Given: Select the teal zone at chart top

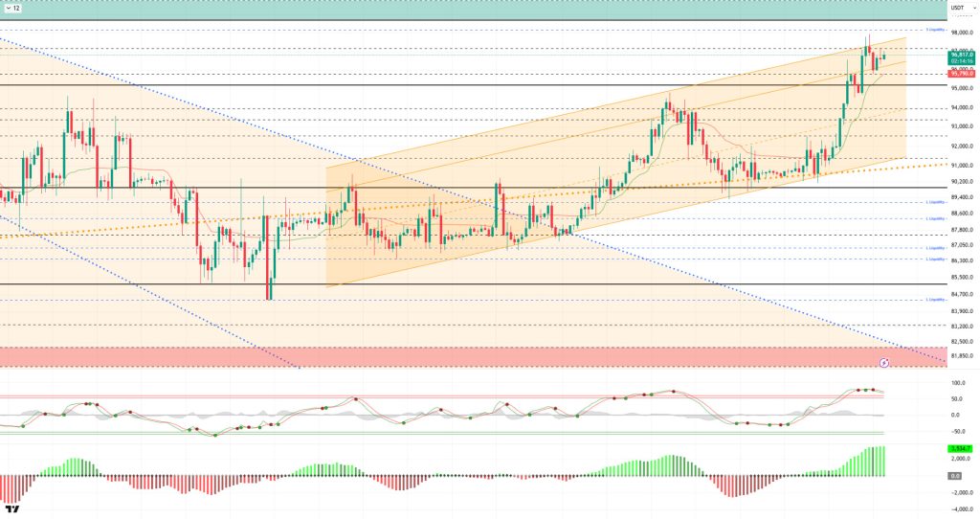Looking at the screenshot, I should (x=479, y=11).
